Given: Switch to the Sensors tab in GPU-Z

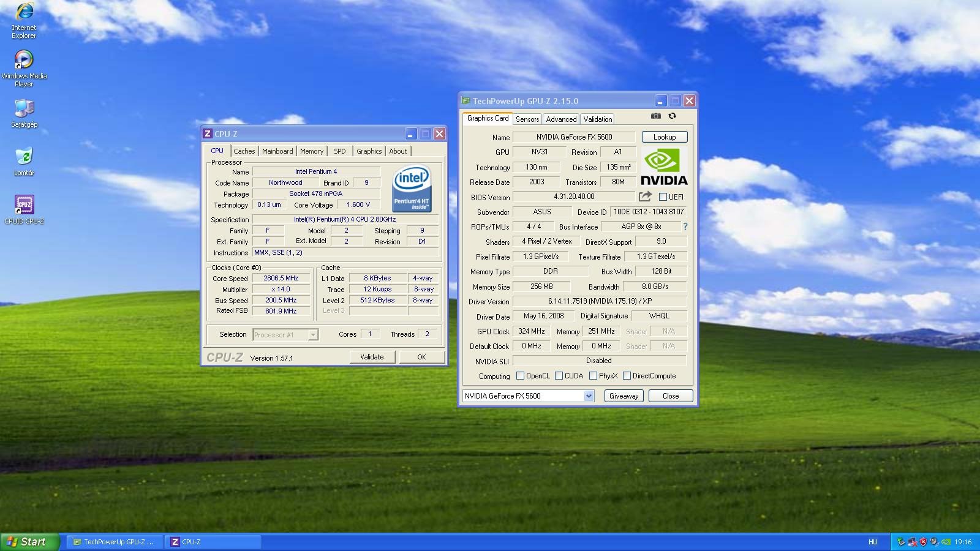Looking at the screenshot, I should pyautogui.click(x=527, y=119).
